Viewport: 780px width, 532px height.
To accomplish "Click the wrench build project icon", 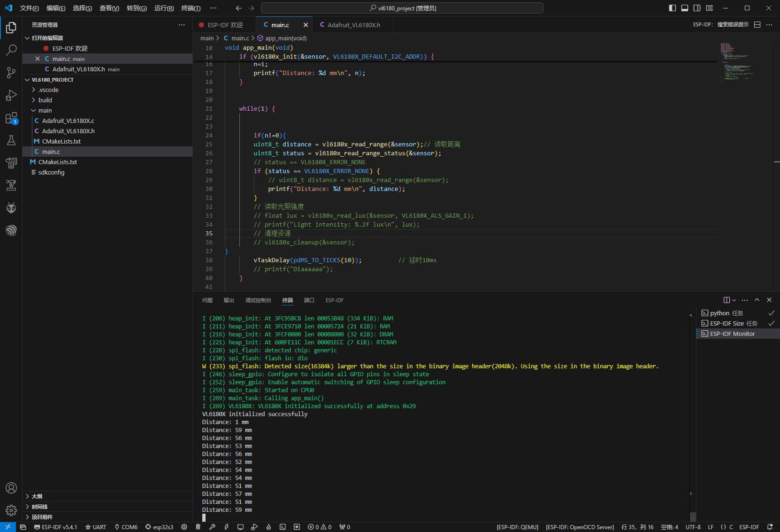I will click(212, 527).
